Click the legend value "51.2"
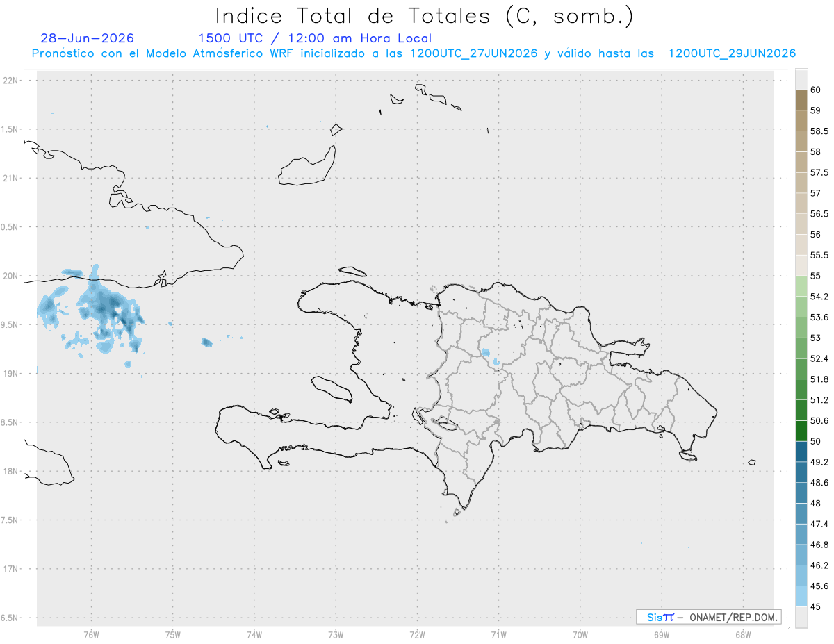 (x=819, y=399)
